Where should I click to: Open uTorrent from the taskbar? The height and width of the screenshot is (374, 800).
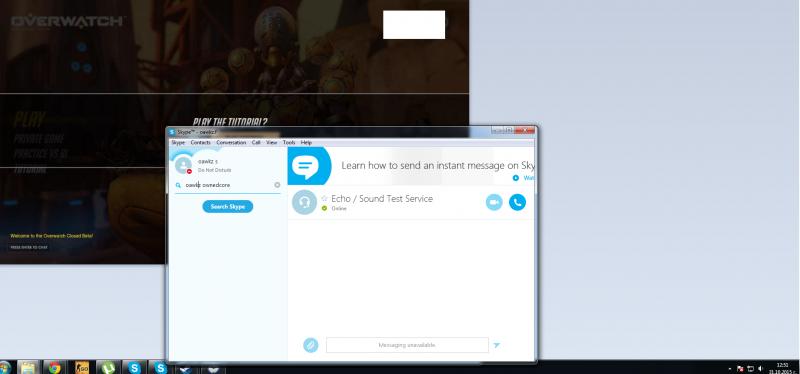(108, 367)
